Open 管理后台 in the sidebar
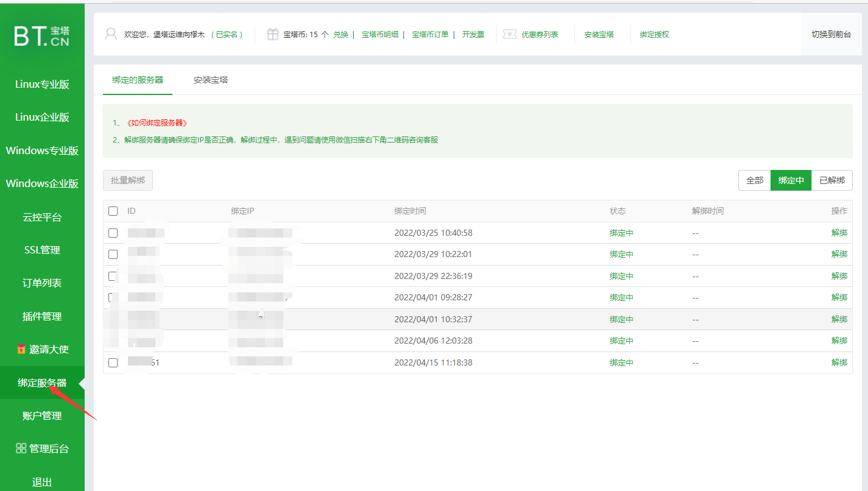Image resolution: width=868 pixels, height=491 pixels. pos(42,449)
